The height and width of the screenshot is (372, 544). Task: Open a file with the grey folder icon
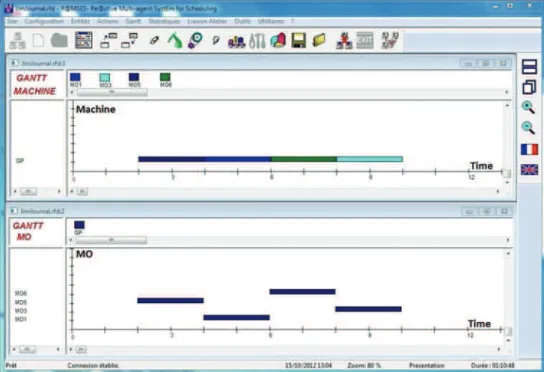tap(59, 40)
